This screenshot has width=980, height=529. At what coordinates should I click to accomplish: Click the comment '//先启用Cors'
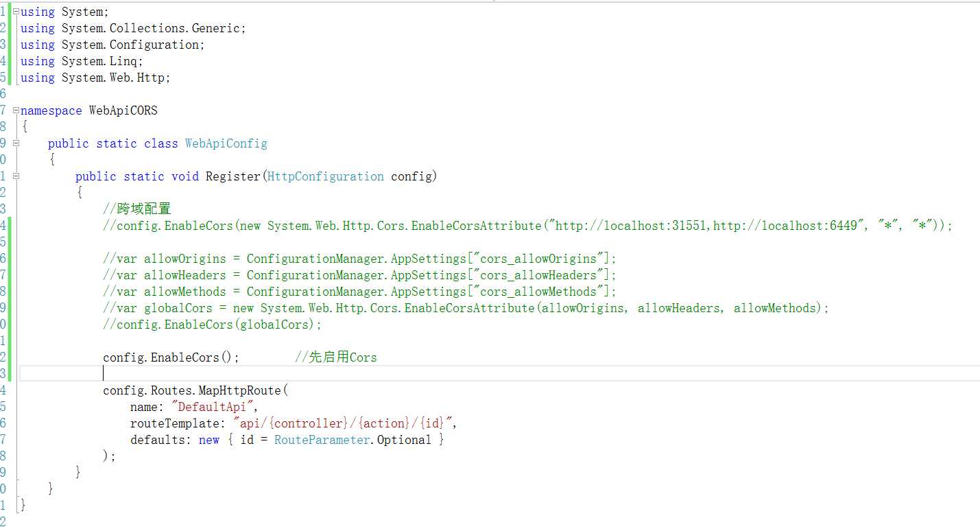[336, 357]
